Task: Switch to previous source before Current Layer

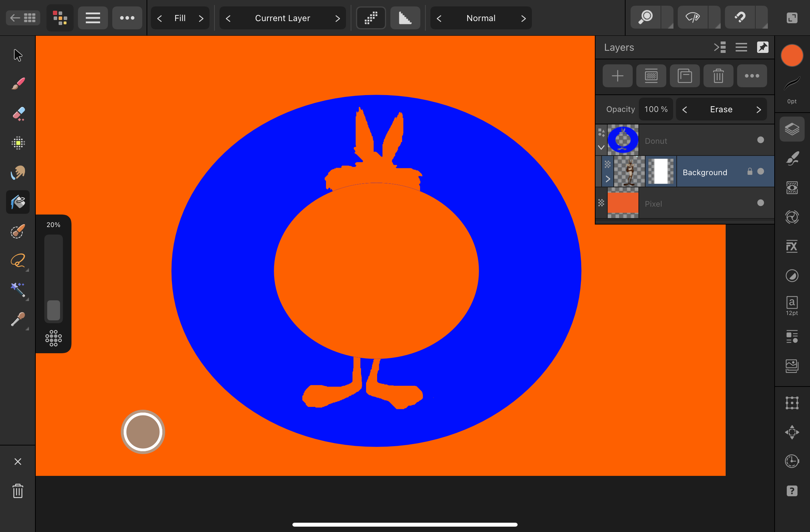Action: click(228, 18)
